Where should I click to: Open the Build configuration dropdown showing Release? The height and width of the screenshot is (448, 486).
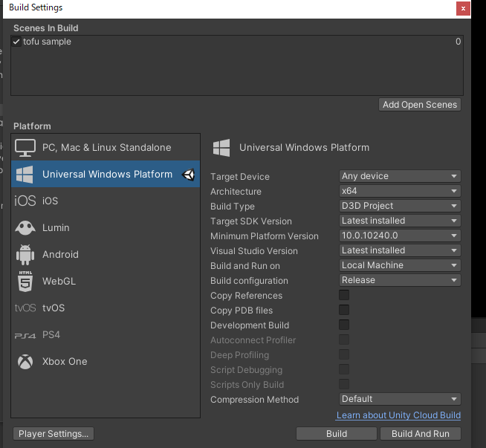coord(400,280)
